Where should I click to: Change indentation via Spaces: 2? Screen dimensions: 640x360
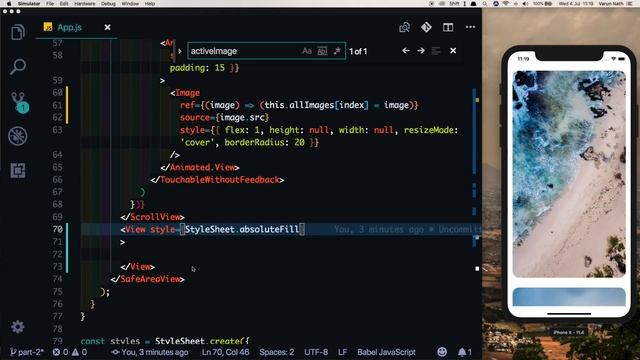pos(276,352)
